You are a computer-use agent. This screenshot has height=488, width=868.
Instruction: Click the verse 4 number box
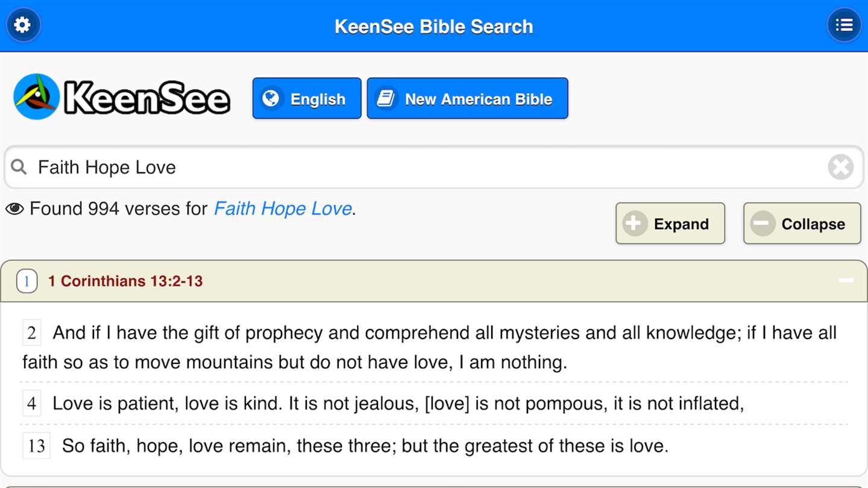coord(32,404)
